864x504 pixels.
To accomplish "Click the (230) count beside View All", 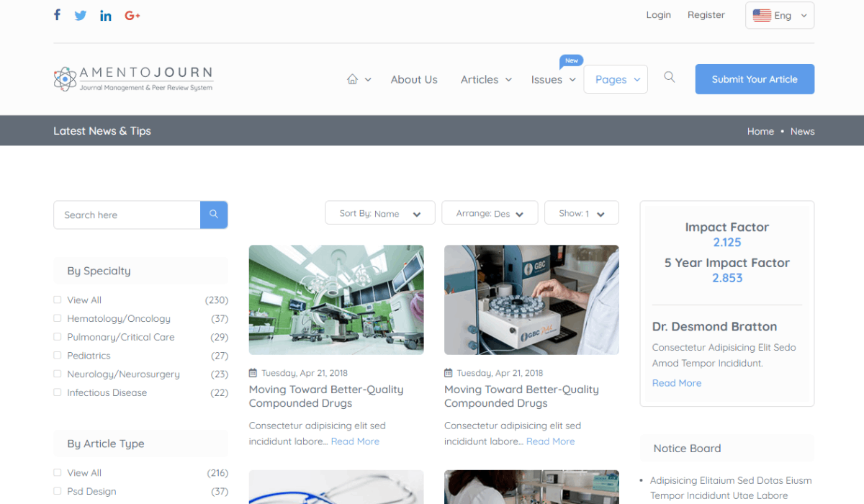I will pyautogui.click(x=217, y=300).
